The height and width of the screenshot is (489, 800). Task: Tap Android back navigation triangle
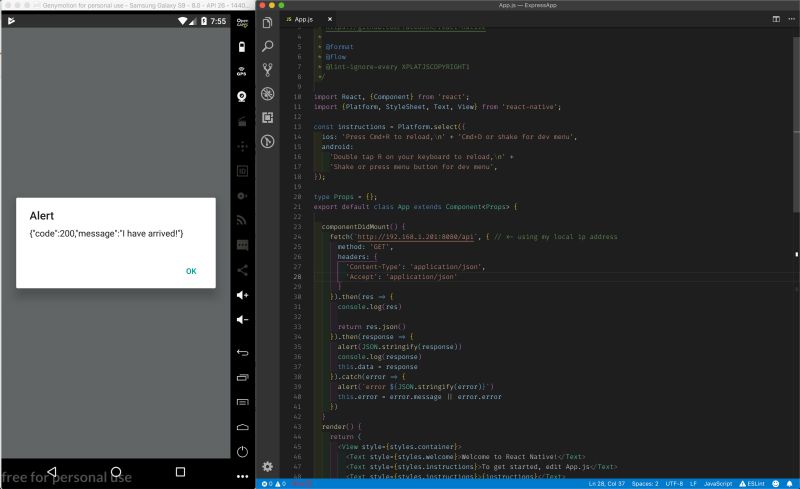(52, 472)
